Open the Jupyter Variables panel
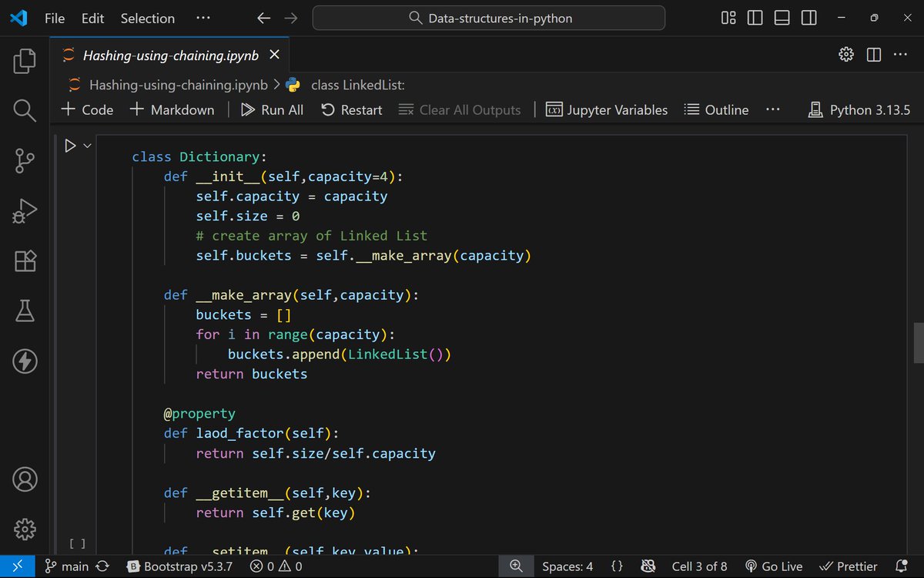Screen dimensions: 924x578 pos(607,109)
